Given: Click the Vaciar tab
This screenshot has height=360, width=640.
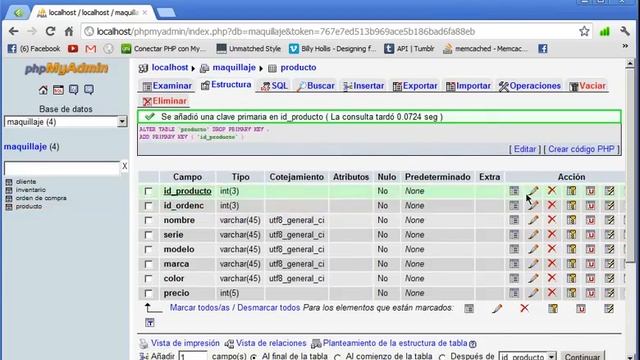Looking at the screenshot, I should click(x=587, y=86).
